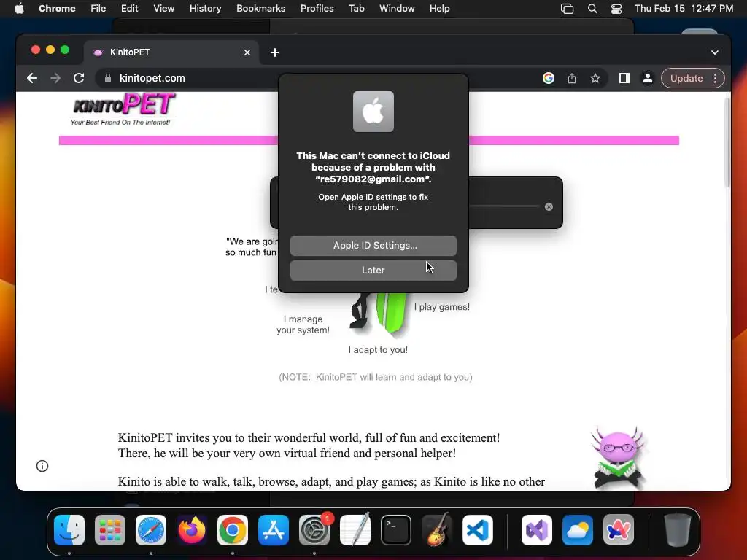Click the axolotl mascot reading book

(x=617, y=457)
